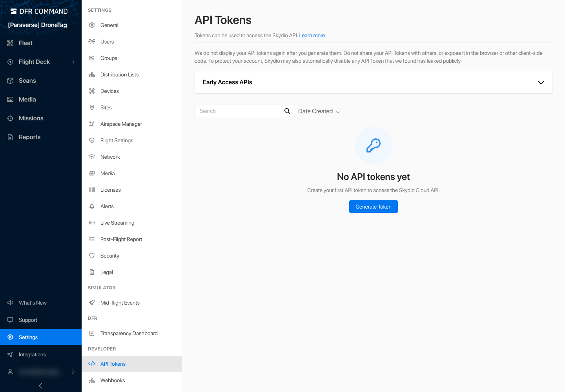Open the Groups settings page
This screenshot has width=565, height=392.
tap(132, 58)
